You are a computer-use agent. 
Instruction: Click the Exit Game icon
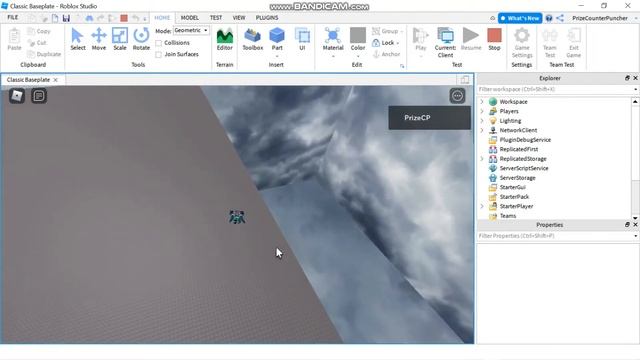click(x=573, y=42)
